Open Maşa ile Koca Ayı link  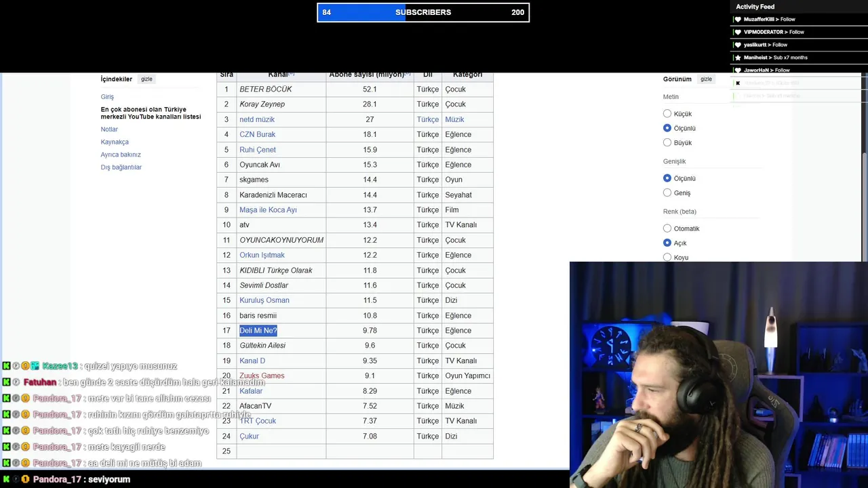click(268, 210)
